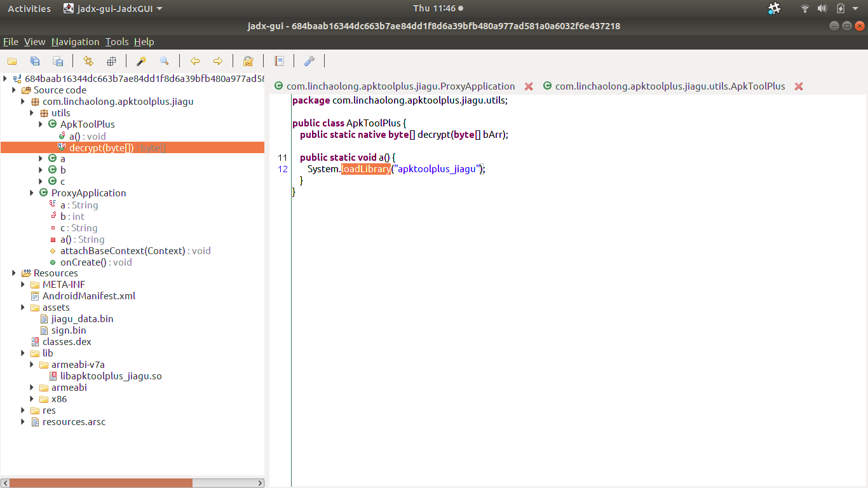868x488 pixels.
Task: Expand the armeabi folder under lib
Action: 32,387
